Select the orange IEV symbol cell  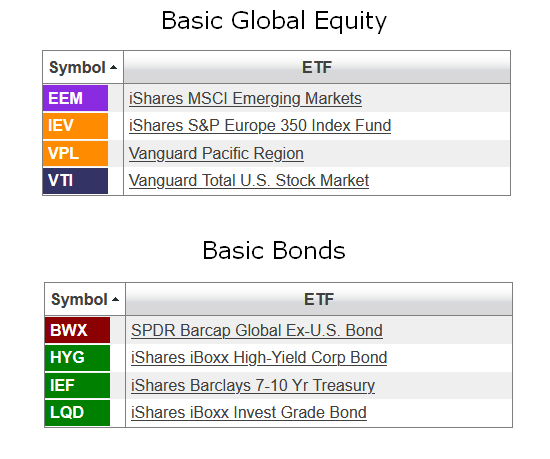click(75, 126)
